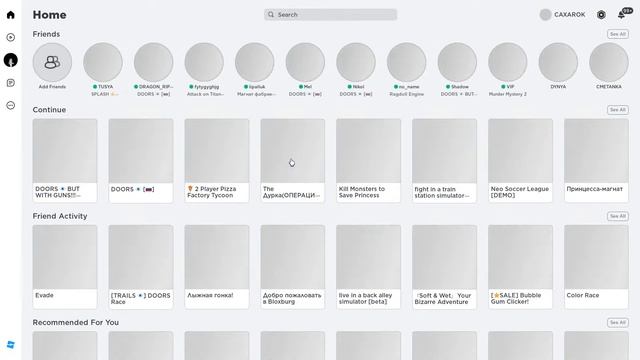Open friend CMETANKA avatar
The width and height of the screenshot is (640, 360).
(609, 62)
